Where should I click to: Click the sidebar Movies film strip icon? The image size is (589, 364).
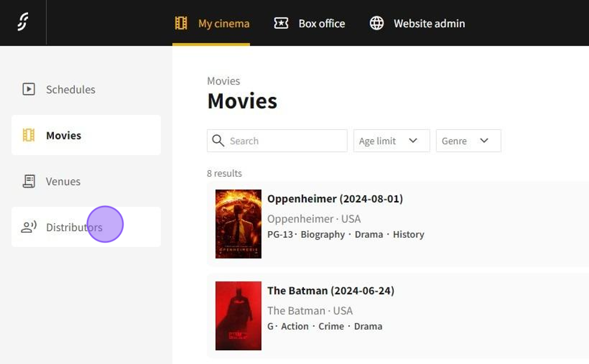tap(29, 135)
